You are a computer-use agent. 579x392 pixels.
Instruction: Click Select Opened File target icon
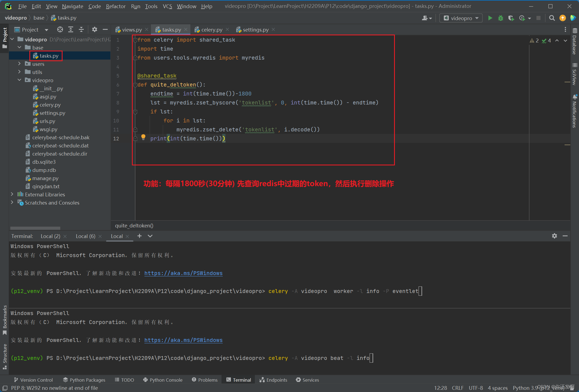point(60,30)
